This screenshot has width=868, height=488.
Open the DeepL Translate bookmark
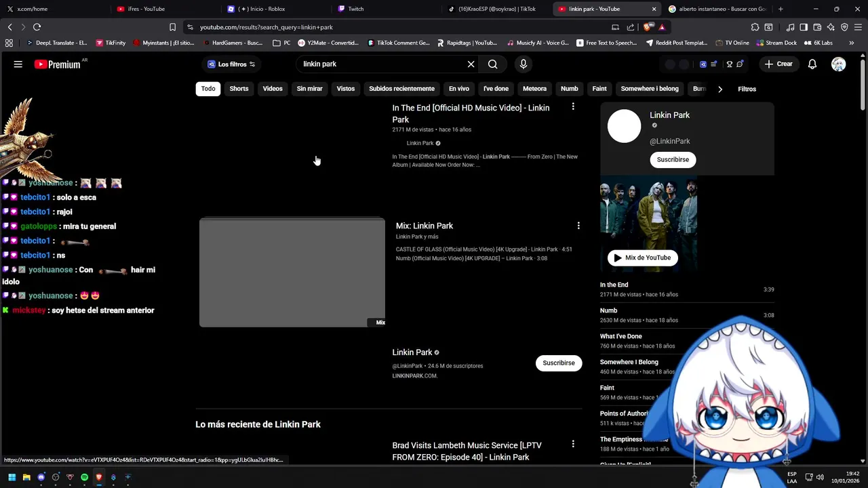coord(56,43)
